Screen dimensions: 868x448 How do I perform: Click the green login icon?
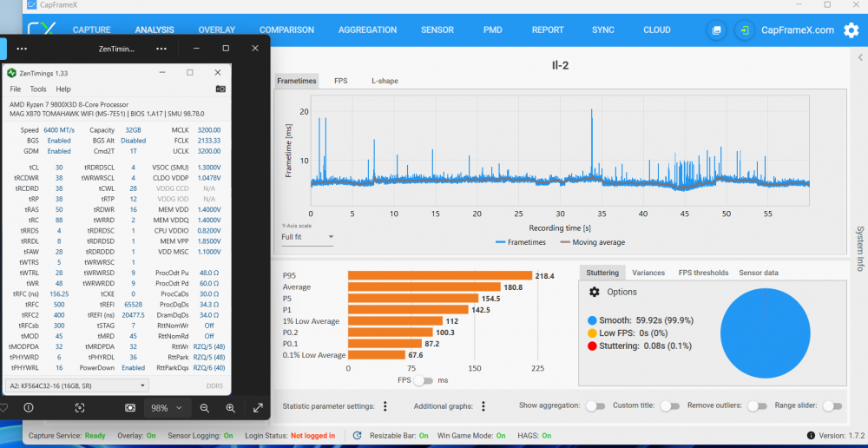coord(744,30)
